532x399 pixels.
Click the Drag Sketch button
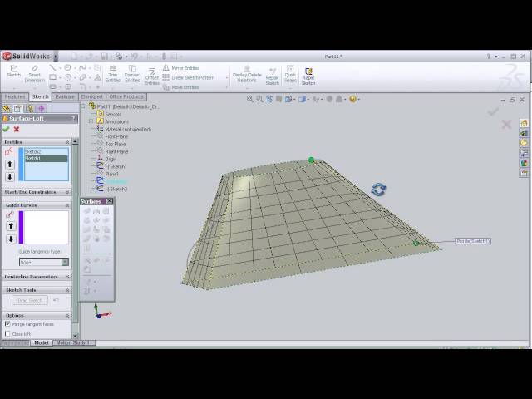30,301
